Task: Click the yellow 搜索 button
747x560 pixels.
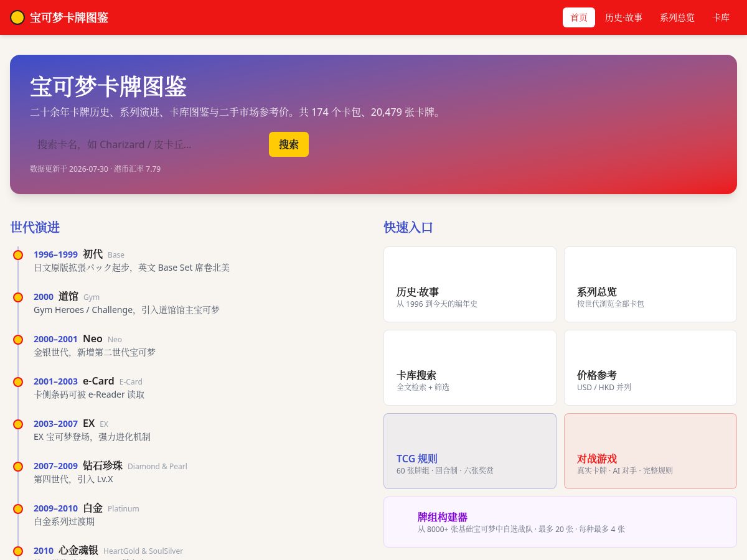Action: pos(289,144)
